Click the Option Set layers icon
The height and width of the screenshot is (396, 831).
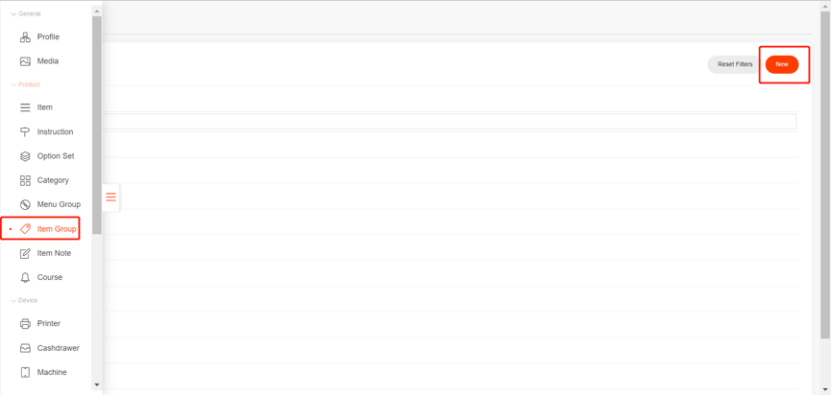coord(25,156)
